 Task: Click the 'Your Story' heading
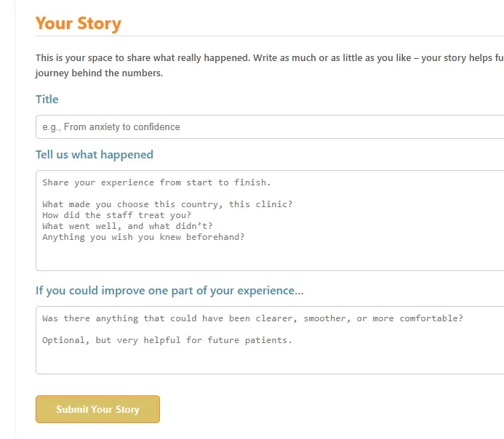pyautogui.click(x=79, y=23)
